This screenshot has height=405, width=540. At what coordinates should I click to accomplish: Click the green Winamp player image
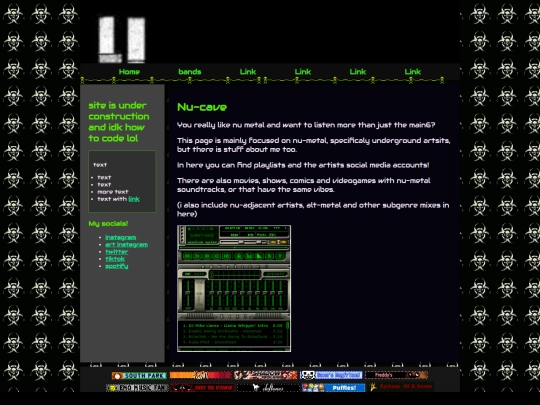point(234,289)
